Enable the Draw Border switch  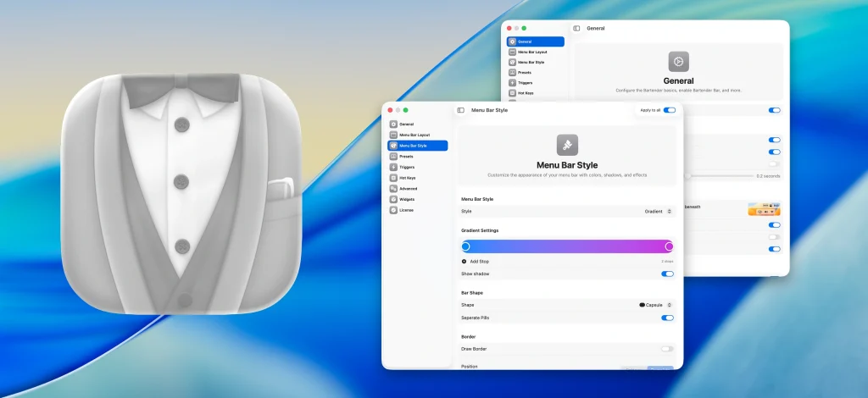pos(667,349)
